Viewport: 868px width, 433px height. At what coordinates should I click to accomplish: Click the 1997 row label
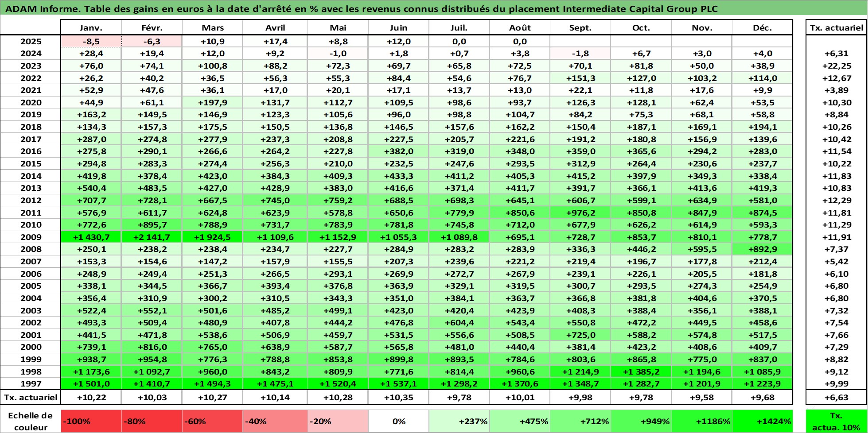(x=31, y=384)
